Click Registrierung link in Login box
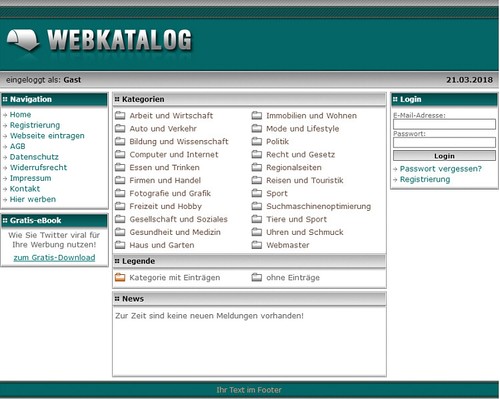 pyautogui.click(x=425, y=180)
